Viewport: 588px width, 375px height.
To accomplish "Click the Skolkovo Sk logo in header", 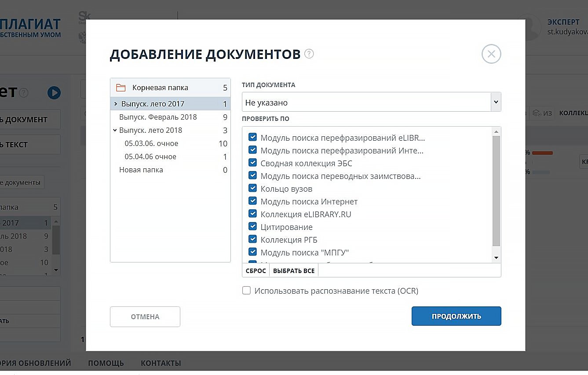I will [84, 18].
